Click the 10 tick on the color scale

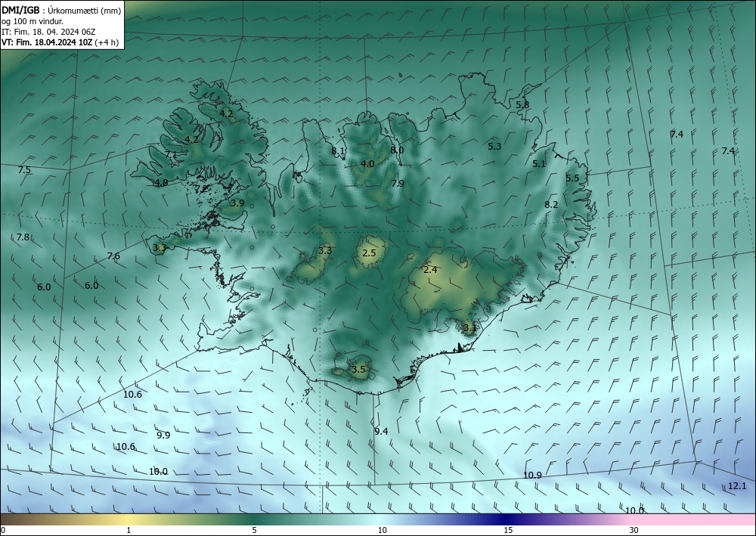383,530
